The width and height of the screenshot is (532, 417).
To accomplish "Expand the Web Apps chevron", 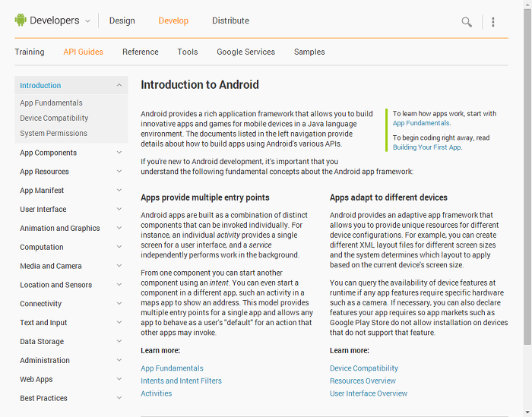I will [x=119, y=379].
